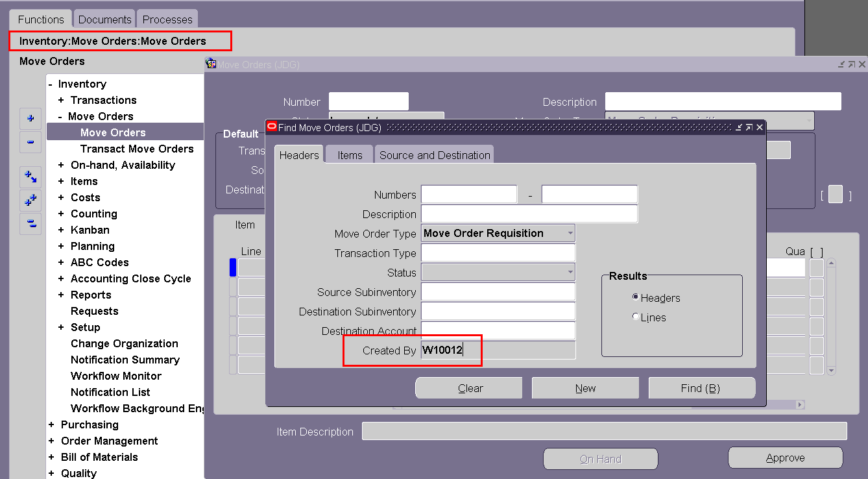Image resolution: width=868 pixels, height=479 pixels.
Task: Open the Status dropdown in Find Move Orders
Action: (568, 273)
